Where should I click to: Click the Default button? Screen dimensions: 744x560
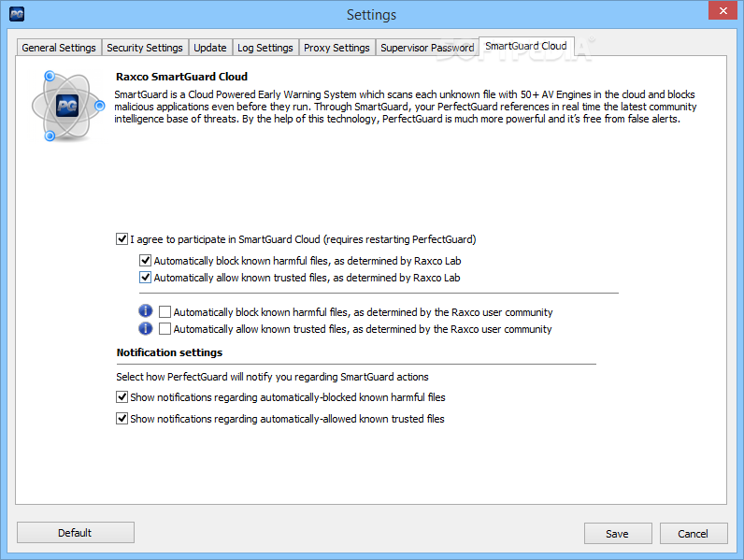point(76,533)
